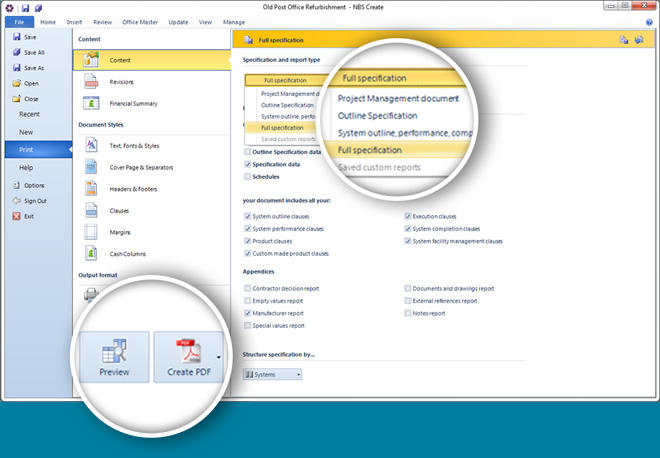Image resolution: width=660 pixels, height=458 pixels.
Task: Toggle the Schedules checkbox
Action: tap(248, 176)
